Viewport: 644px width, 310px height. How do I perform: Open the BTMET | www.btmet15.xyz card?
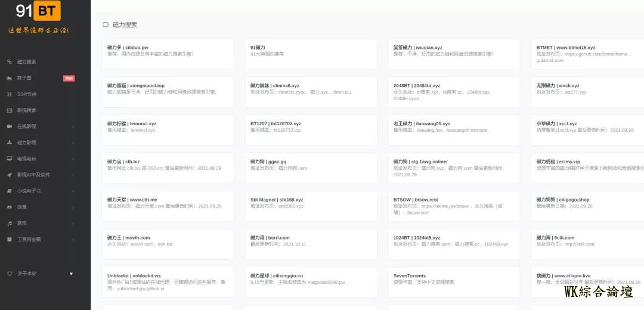pyautogui.click(x=588, y=54)
